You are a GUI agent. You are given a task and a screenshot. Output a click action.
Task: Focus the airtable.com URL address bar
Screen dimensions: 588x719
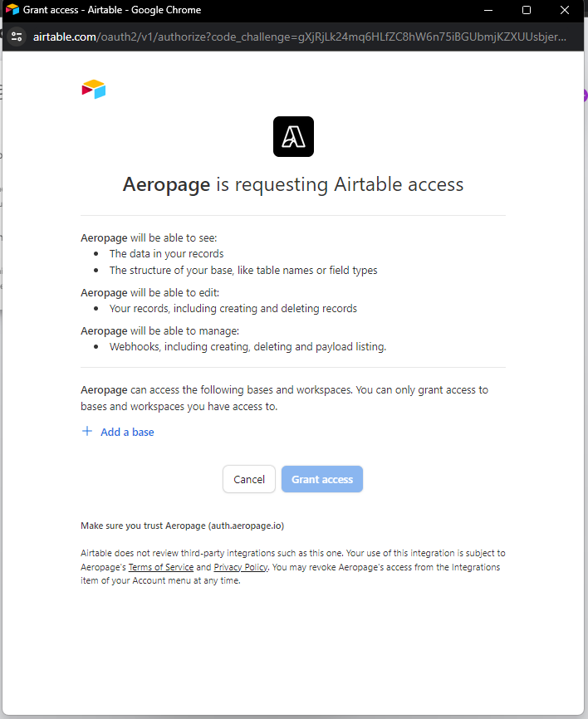click(299, 37)
